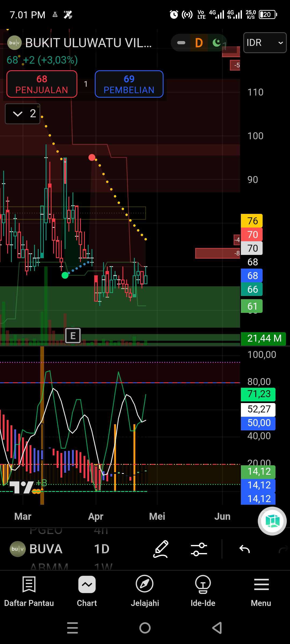Tap the -5 red order label
The height and width of the screenshot is (644, 290).
(235, 65)
